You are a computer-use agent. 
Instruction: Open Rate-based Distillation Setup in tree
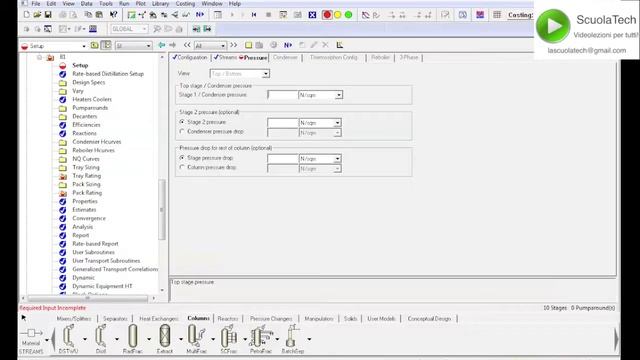coord(108,74)
